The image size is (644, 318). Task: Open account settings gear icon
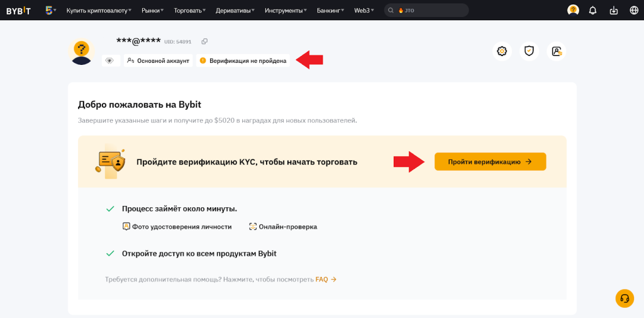click(502, 51)
